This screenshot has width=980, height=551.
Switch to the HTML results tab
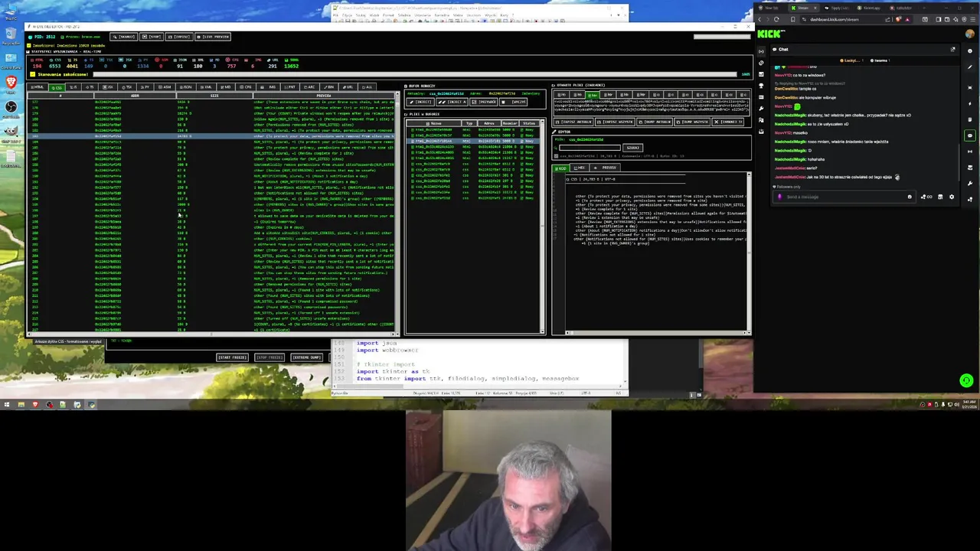pos(37,87)
